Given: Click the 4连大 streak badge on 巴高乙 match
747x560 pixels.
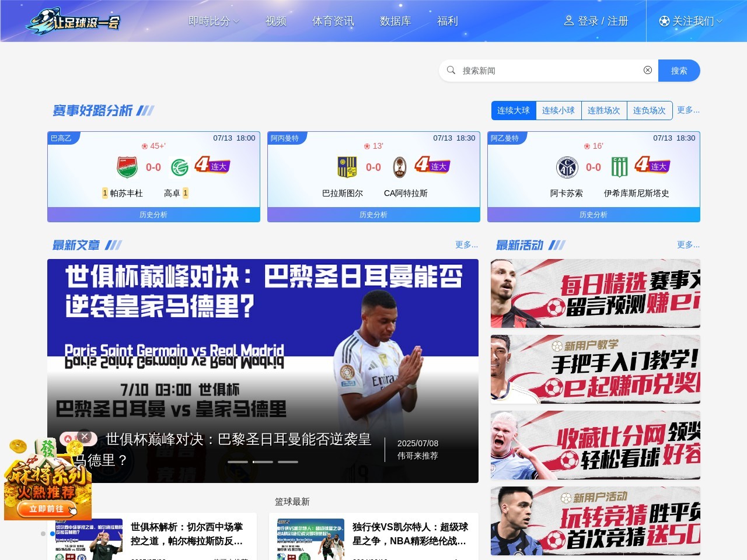Looking at the screenshot, I should click(212, 166).
